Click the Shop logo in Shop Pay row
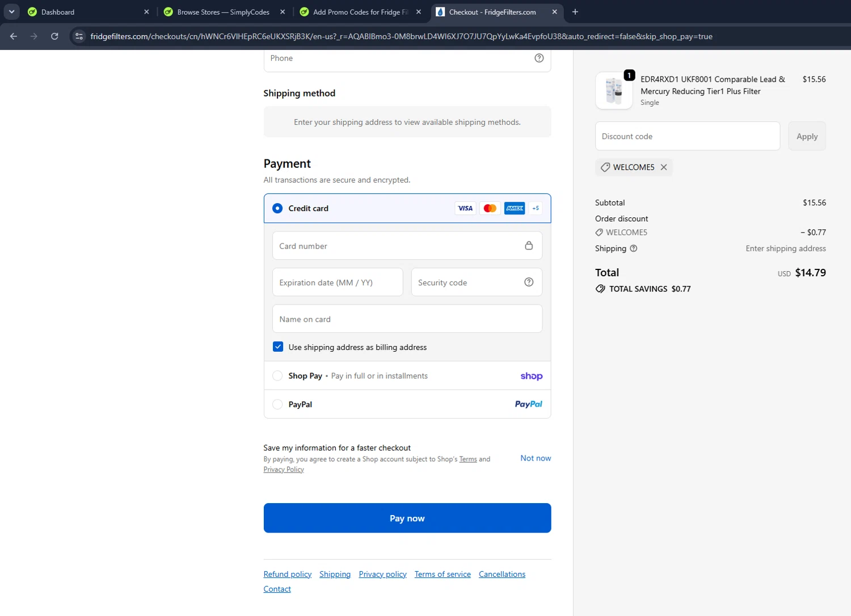The width and height of the screenshot is (851, 616). click(x=532, y=376)
